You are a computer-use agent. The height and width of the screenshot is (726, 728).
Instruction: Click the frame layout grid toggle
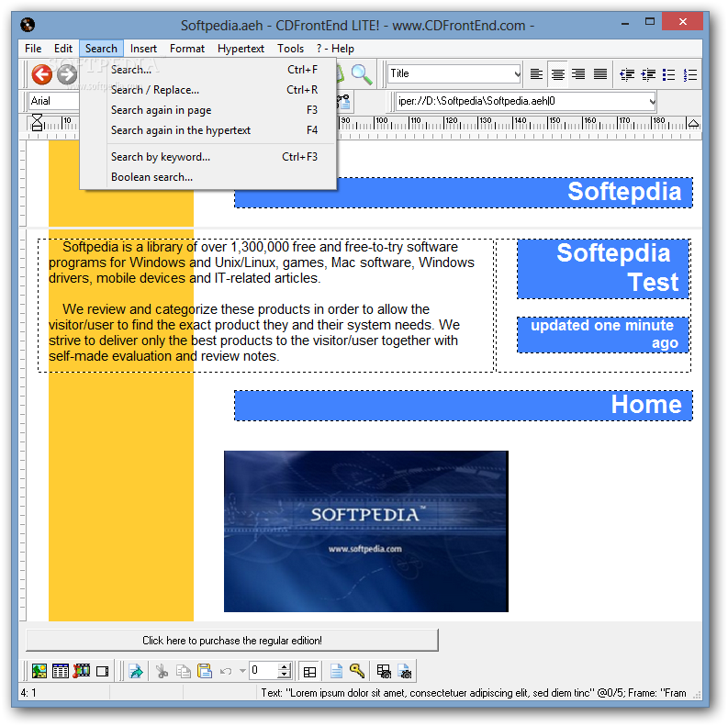point(309,671)
